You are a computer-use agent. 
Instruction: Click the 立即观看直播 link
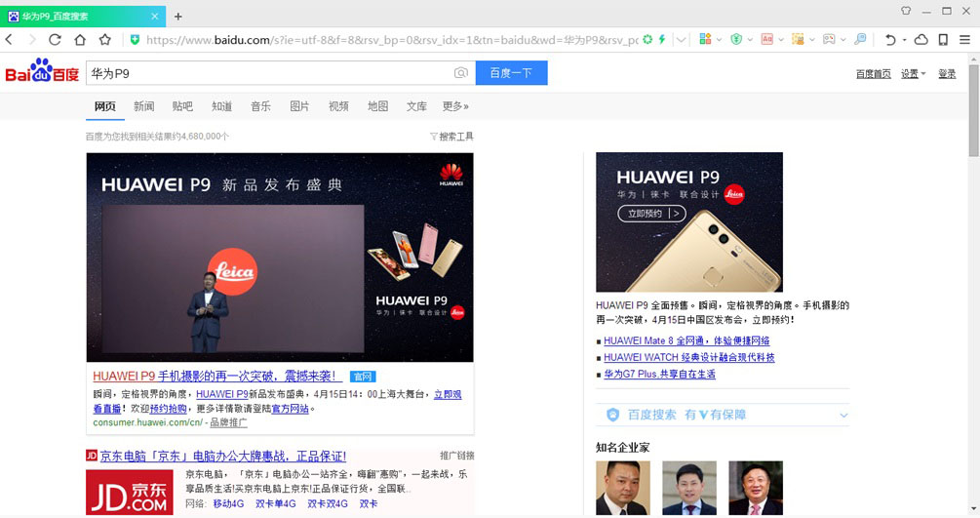point(448,394)
